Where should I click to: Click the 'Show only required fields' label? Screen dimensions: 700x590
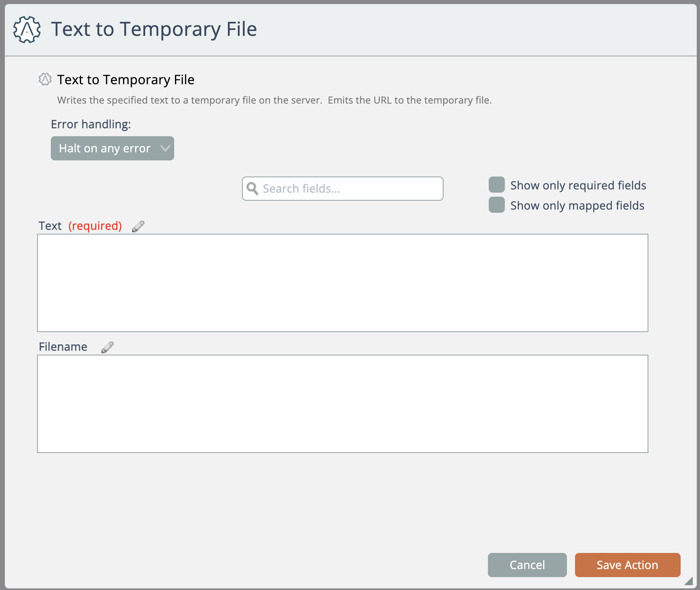point(578,185)
